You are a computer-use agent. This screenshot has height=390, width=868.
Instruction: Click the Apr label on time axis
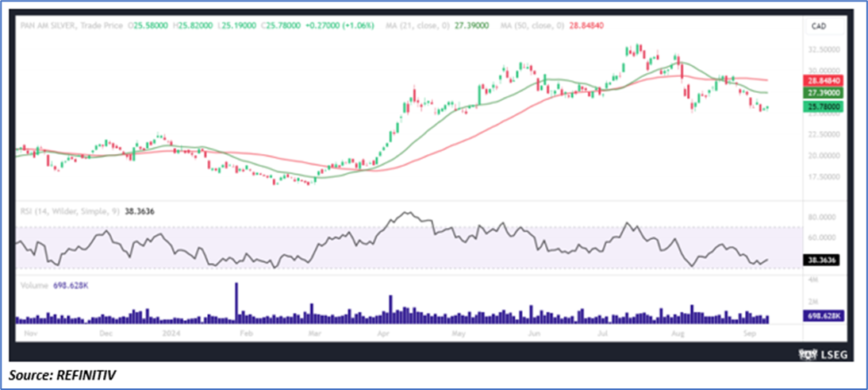tap(383, 334)
